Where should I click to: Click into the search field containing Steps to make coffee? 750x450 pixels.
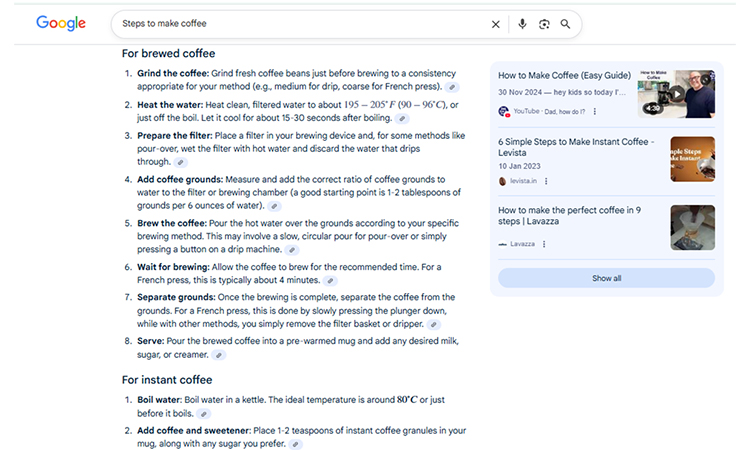coord(300,24)
